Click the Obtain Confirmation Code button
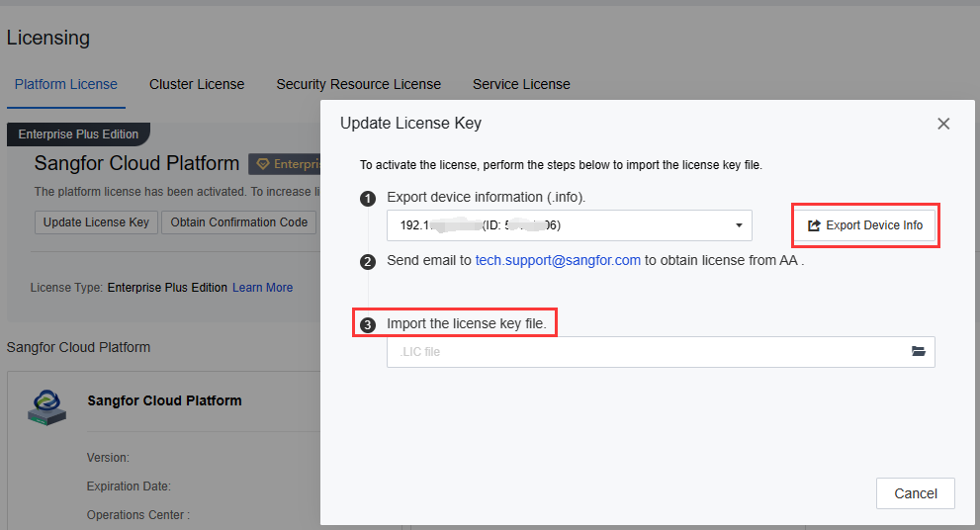 coord(238,222)
